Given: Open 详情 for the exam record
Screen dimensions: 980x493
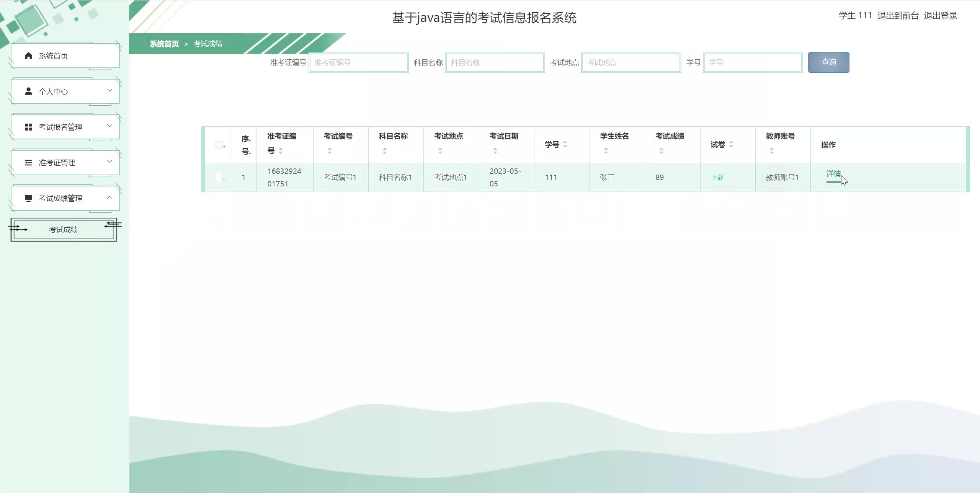Looking at the screenshot, I should [x=833, y=174].
